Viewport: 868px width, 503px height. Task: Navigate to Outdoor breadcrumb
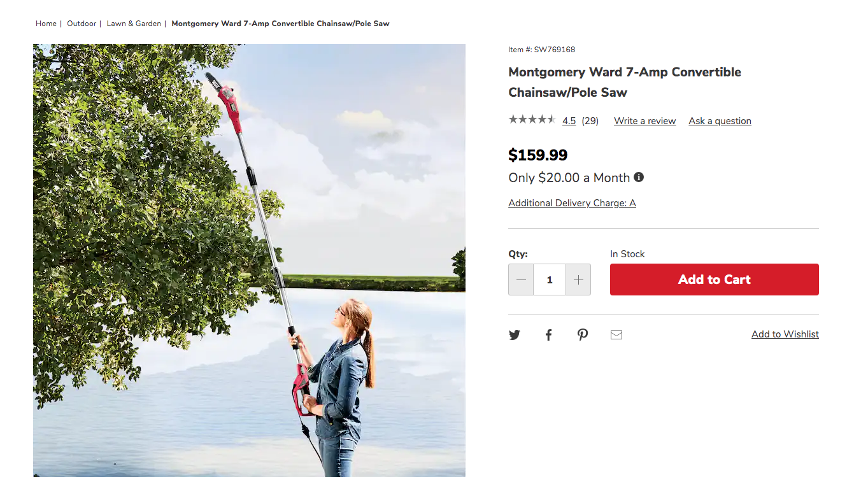click(x=82, y=24)
